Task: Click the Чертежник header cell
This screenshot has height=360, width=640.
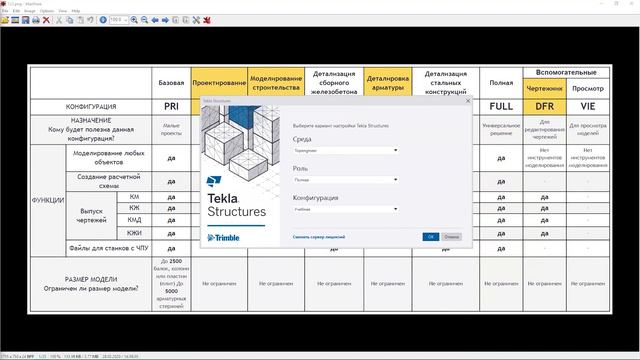Action: [544, 89]
